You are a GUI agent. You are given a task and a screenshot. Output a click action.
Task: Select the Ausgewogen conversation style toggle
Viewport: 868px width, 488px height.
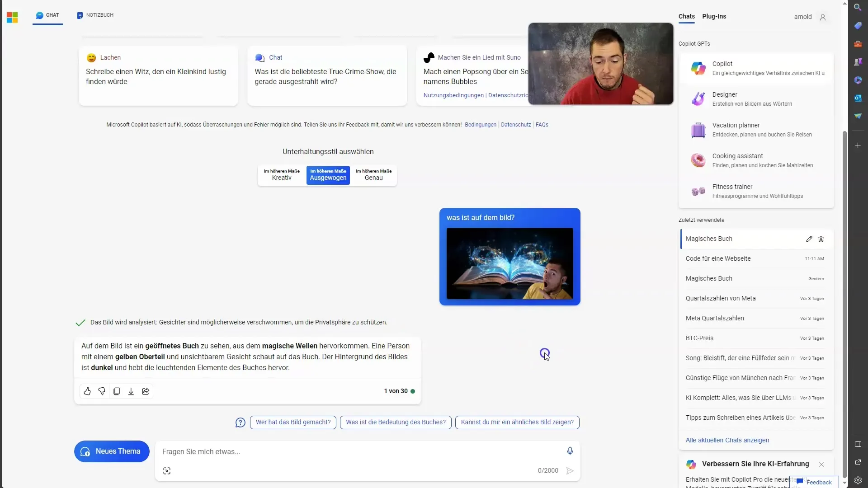(328, 174)
